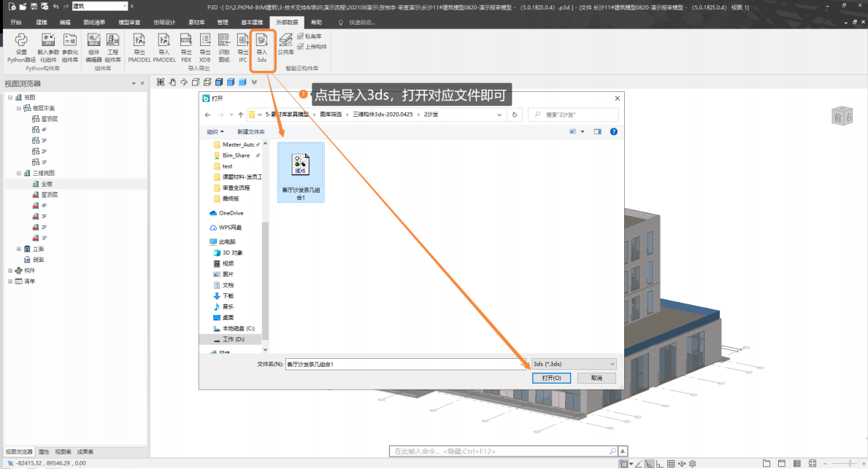Click the 导出 IFC ribbon button
The image size is (868, 469).
(242, 47)
